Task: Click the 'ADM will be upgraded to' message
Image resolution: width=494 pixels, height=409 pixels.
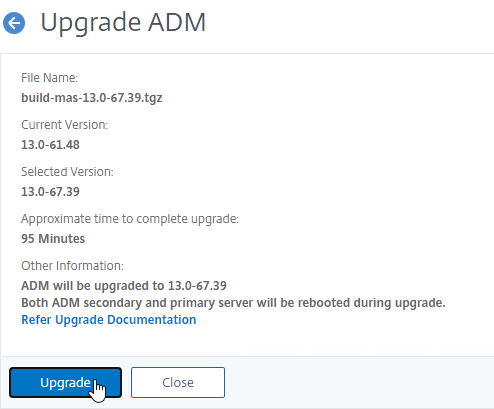Action: click(x=124, y=286)
